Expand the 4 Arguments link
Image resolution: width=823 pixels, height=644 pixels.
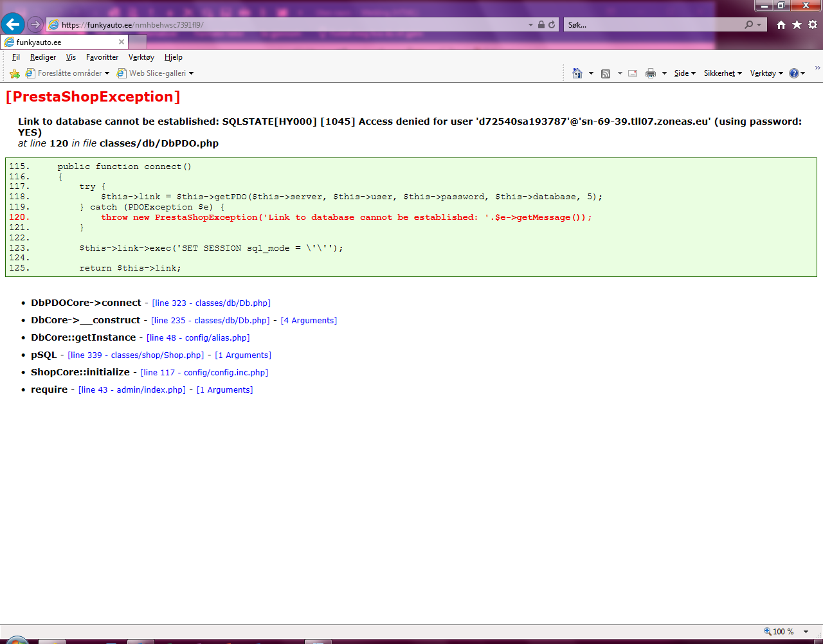tap(309, 320)
